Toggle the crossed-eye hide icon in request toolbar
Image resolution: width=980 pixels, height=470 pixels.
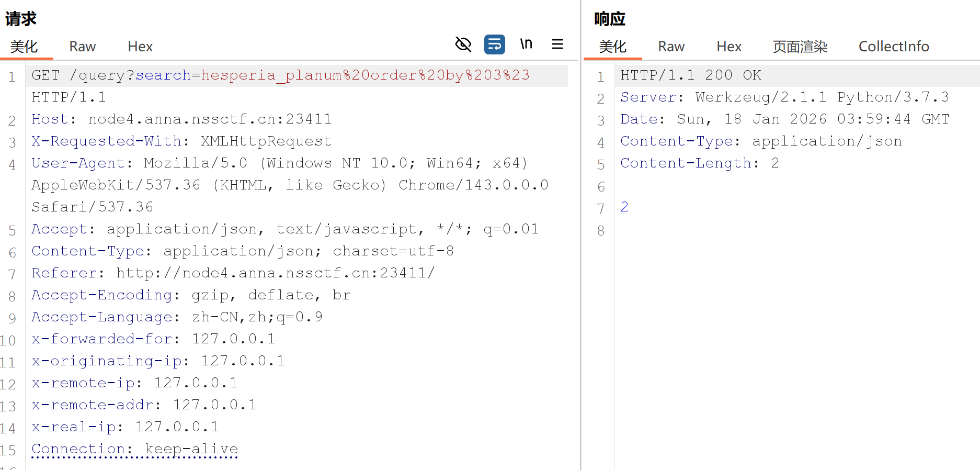pyautogui.click(x=463, y=44)
